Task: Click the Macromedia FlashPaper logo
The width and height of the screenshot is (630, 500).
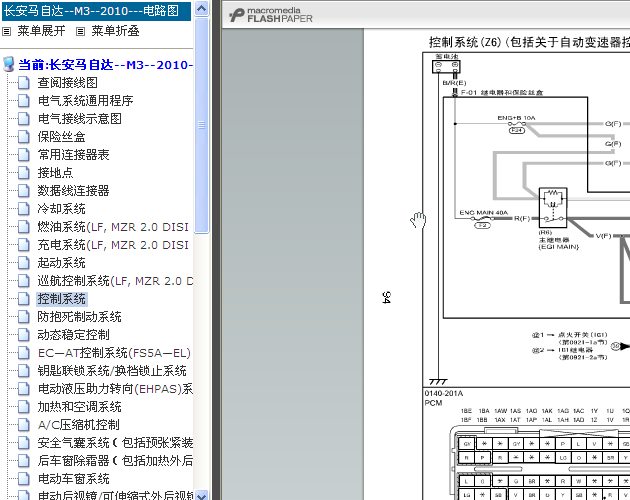Action: (x=271, y=15)
